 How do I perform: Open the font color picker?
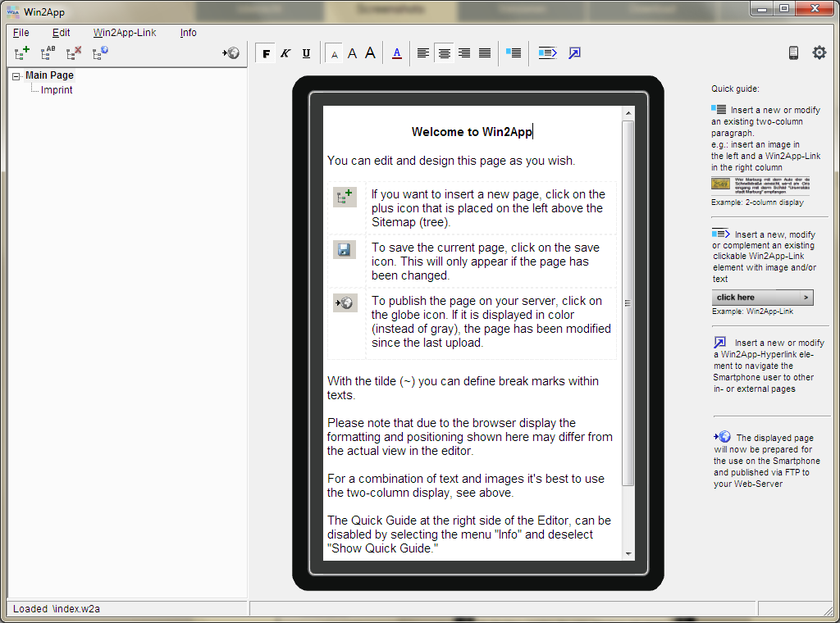(397, 53)
